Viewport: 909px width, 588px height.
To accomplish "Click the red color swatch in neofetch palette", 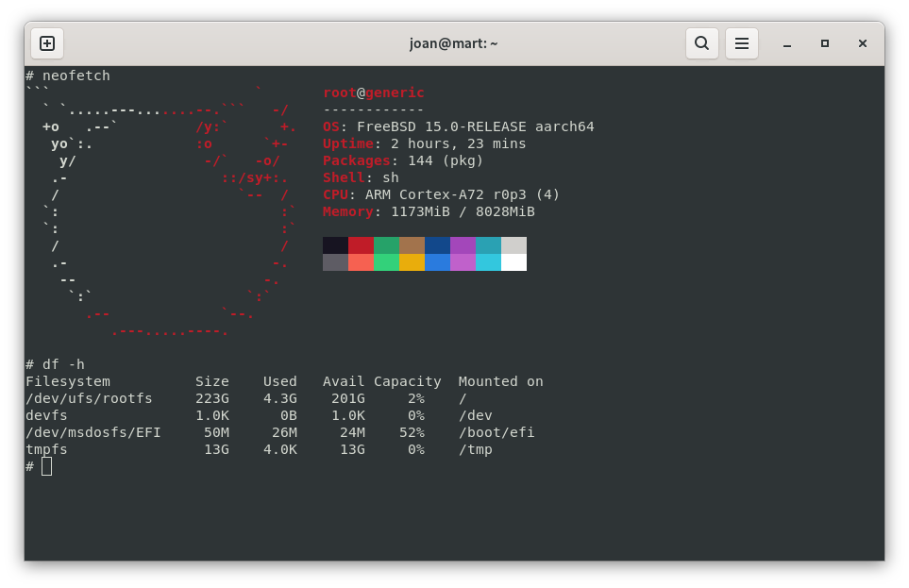I will click(361, 244).
